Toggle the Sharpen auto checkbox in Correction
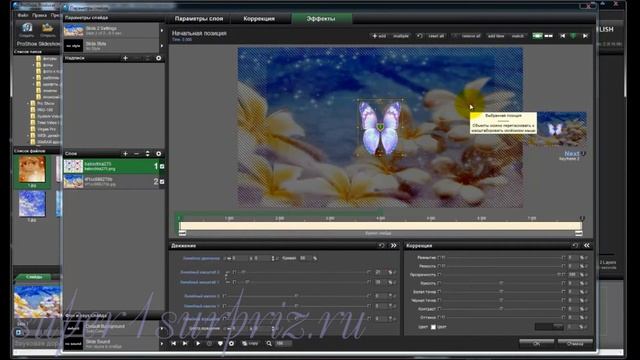 [439, 266]
